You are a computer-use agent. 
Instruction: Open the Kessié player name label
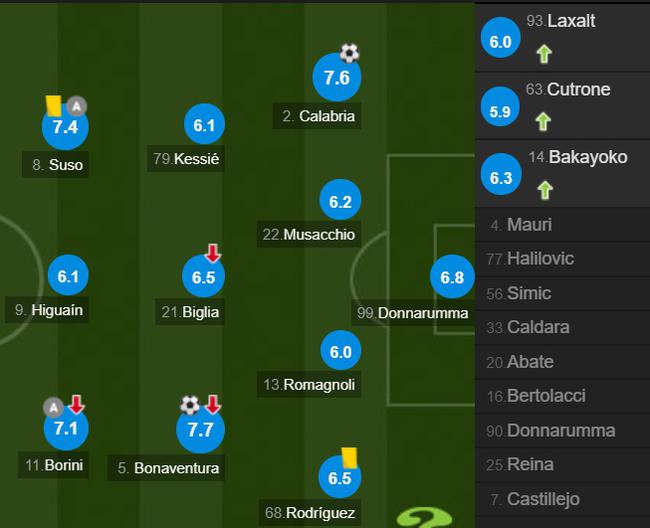186,158
